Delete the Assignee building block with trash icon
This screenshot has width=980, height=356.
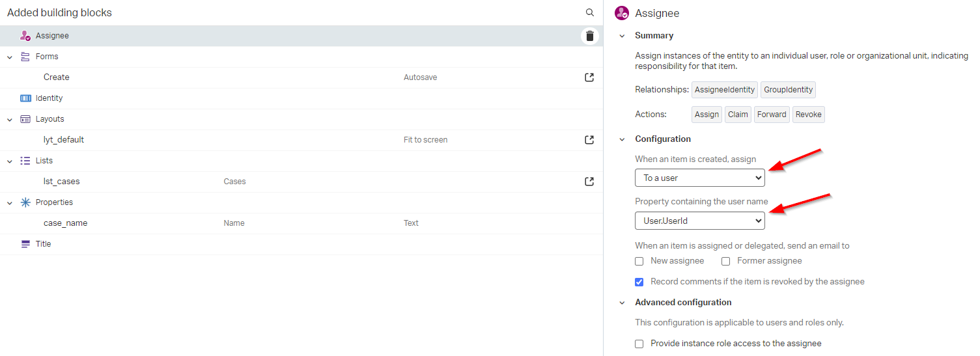(589, 36)
